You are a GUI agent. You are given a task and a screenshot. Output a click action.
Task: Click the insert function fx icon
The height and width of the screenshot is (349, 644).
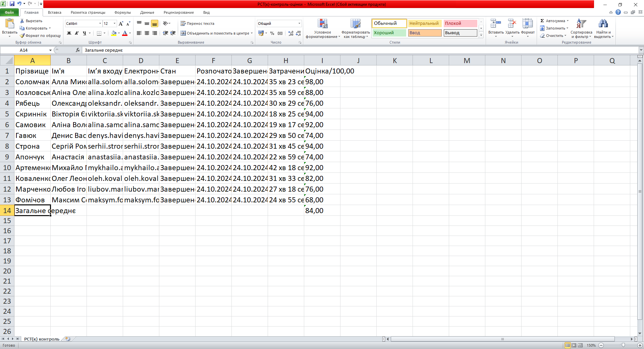coord(78,50)
